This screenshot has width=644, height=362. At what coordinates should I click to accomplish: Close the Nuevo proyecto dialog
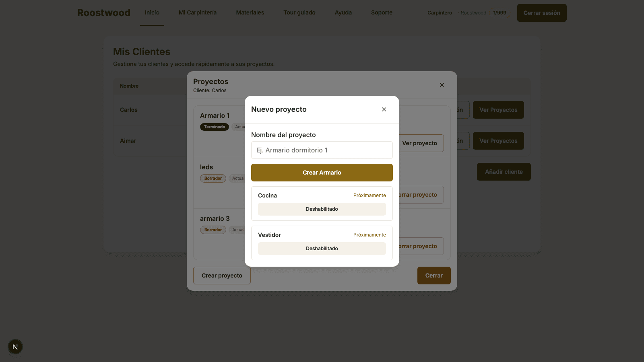click(x=384, y=109)
